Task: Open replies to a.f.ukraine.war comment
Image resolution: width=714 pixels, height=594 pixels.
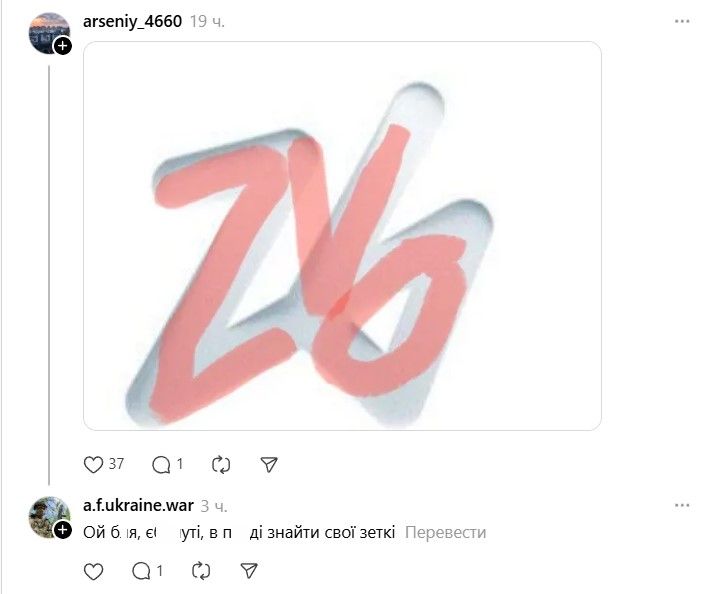Action: 141,571
